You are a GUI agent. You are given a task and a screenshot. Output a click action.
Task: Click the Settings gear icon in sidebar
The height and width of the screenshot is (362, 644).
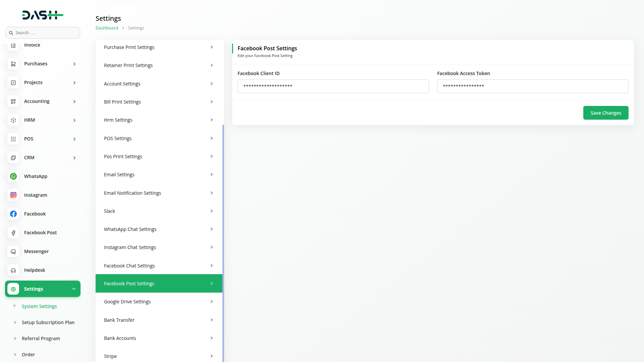pos(13,289)
